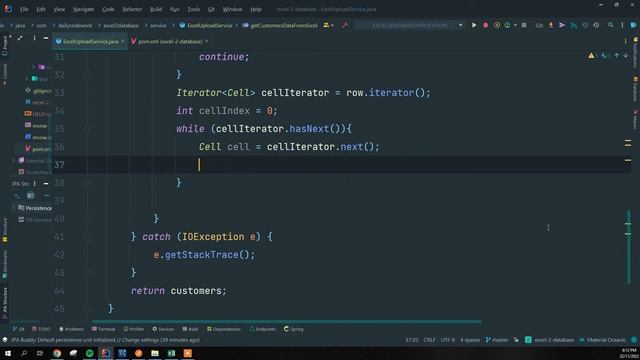Open the Build tool window
640x360 pixels.
point(190,329)
